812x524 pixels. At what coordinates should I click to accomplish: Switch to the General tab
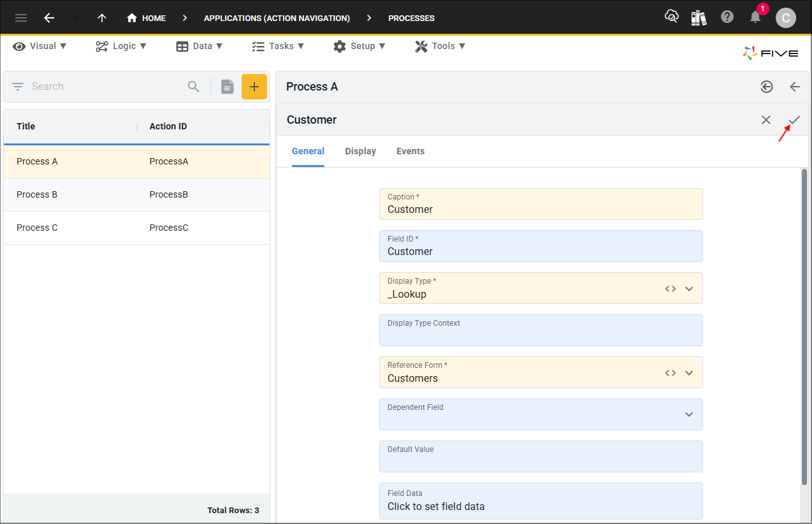pos(308,151)
